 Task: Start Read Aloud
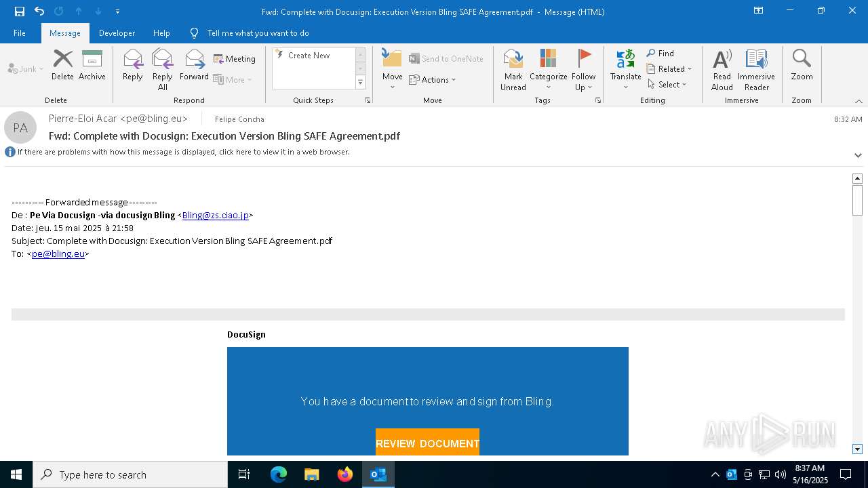(722, 69)
